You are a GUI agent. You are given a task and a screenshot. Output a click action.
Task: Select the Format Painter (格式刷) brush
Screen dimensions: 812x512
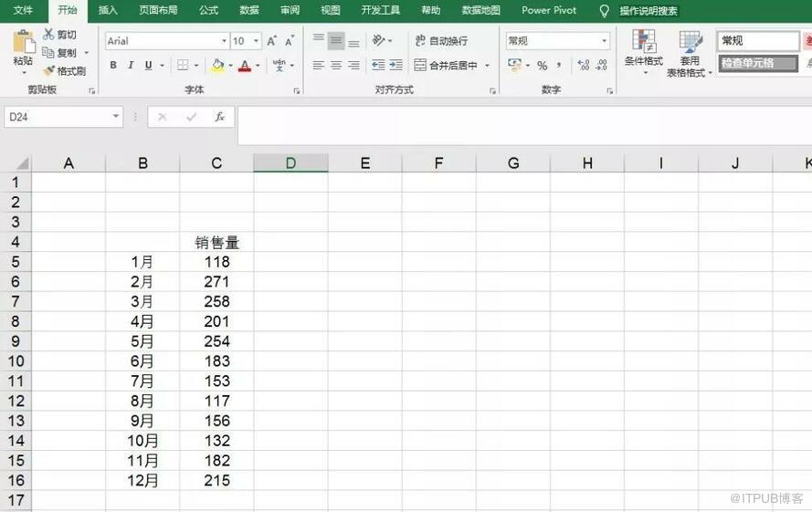(x=49, y=71)
